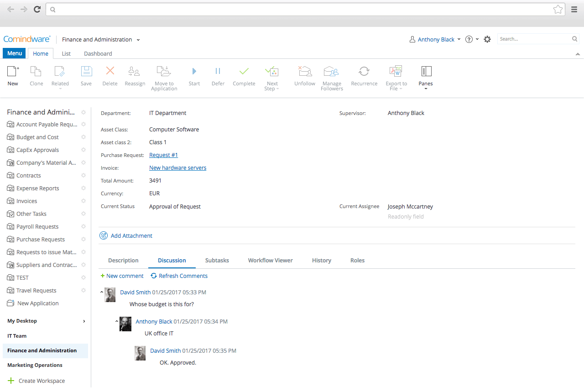The height and width of the screenshot is (392, 584).
Task: Click New comment button
Action: (x=122, y=276)
